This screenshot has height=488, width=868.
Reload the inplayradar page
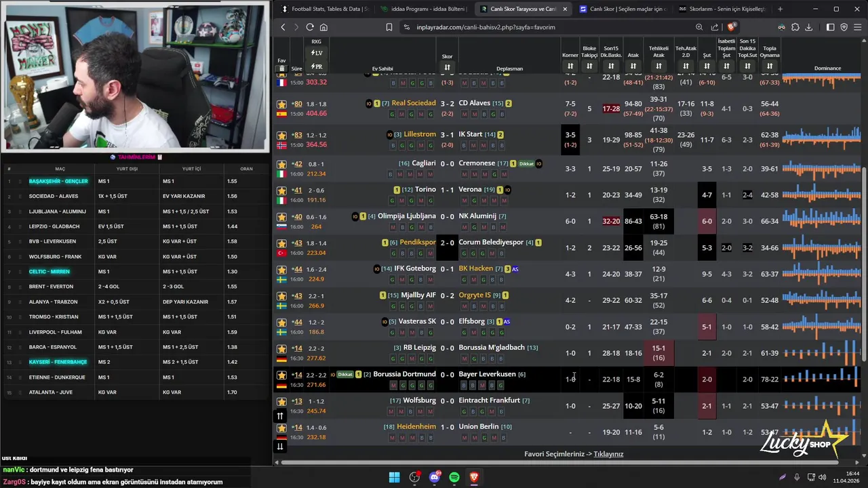pos(310,27)
